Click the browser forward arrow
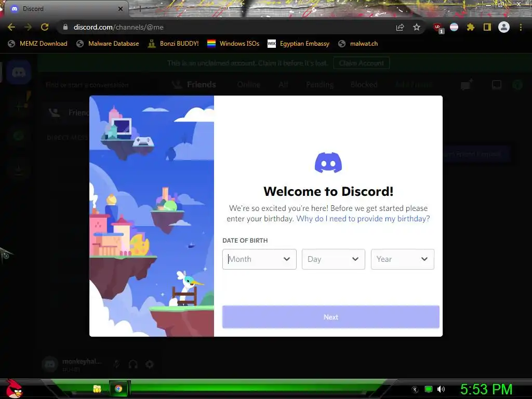The image size is (532, 399). [28, 27]
